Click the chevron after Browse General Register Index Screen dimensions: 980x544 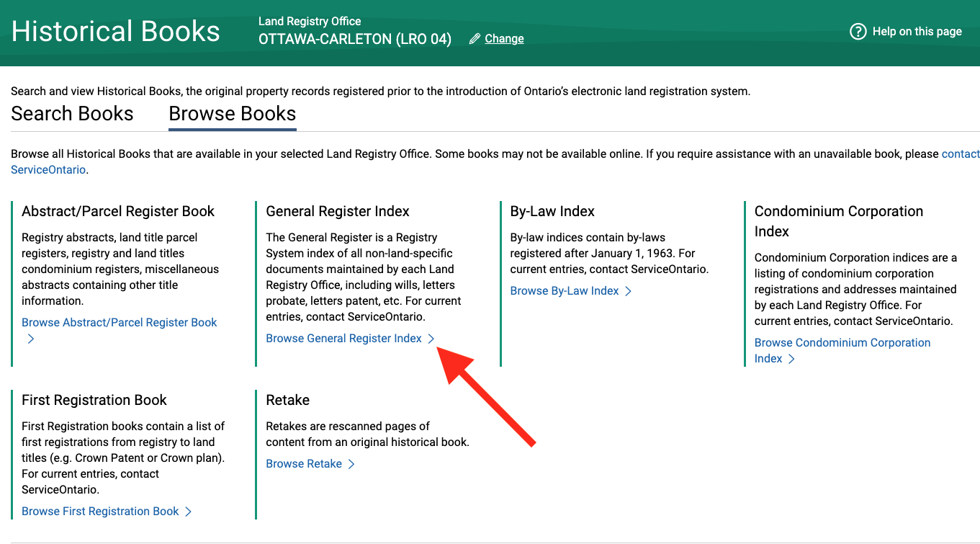pyautogui.click(x=431, y=339)
